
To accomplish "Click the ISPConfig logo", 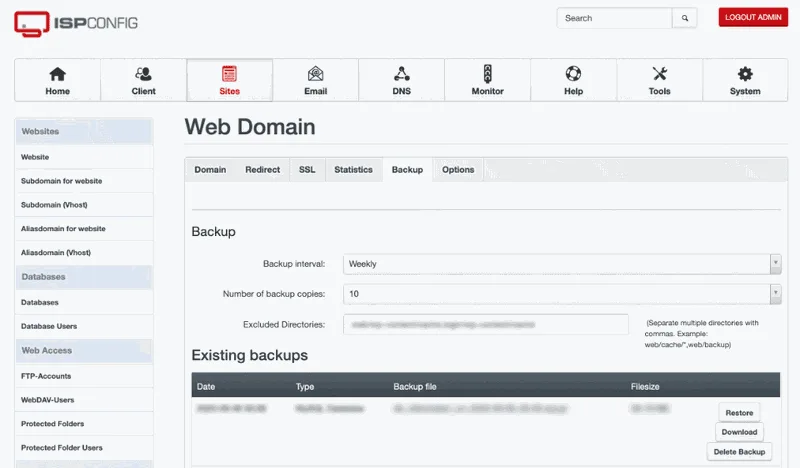I will 76,23.
